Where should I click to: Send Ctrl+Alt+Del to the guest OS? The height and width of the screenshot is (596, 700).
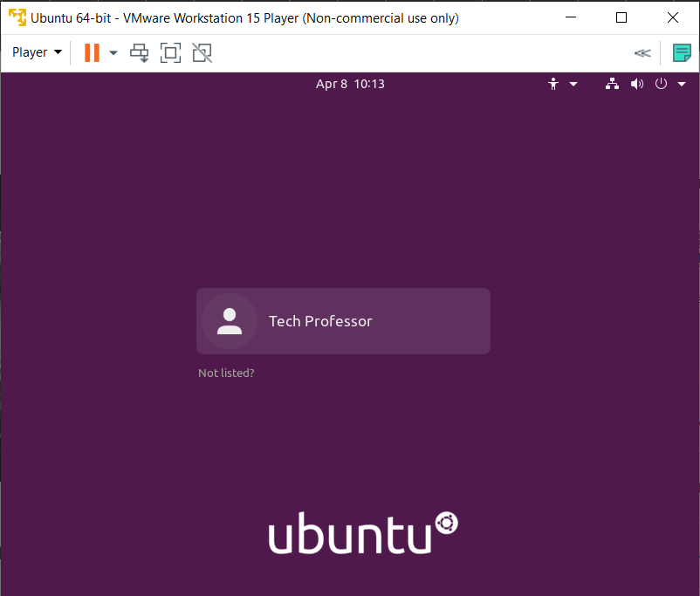[x=139, y=52]
